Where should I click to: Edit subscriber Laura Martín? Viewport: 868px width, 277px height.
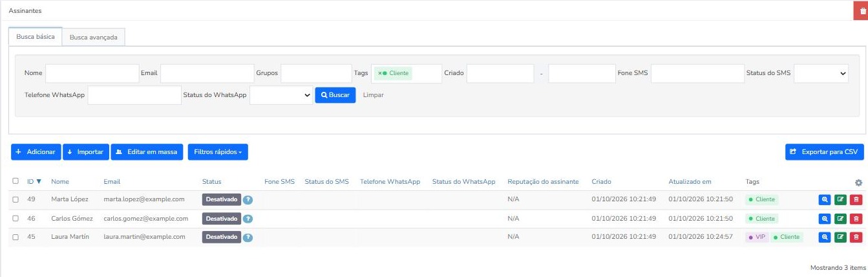pos(840,238)
